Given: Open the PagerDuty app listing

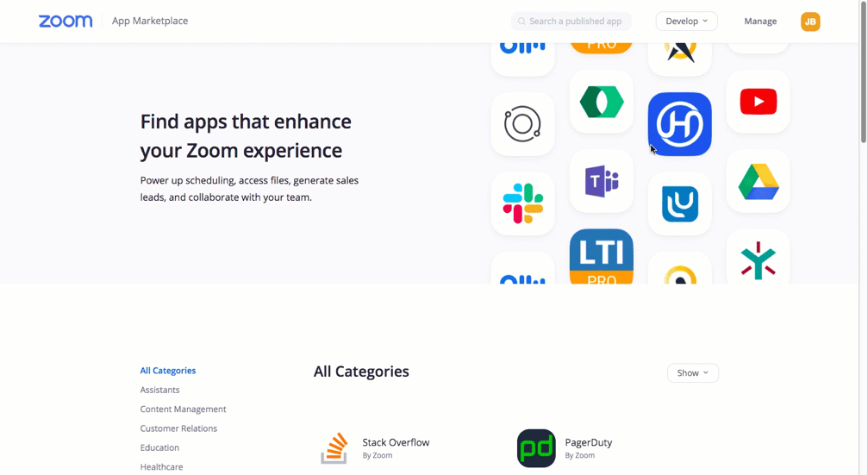Looking at the screenshot, I should coord(589,442).
